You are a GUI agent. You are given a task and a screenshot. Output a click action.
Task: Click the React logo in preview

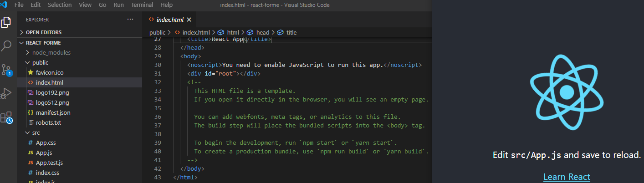(x=567, y=92)
